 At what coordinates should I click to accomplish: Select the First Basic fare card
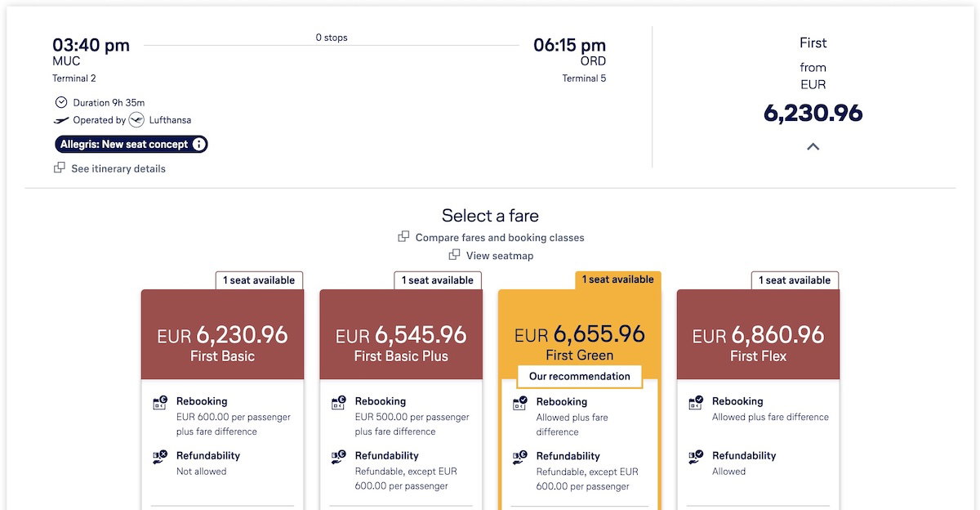pyautogui.click(x=222, y=343)
